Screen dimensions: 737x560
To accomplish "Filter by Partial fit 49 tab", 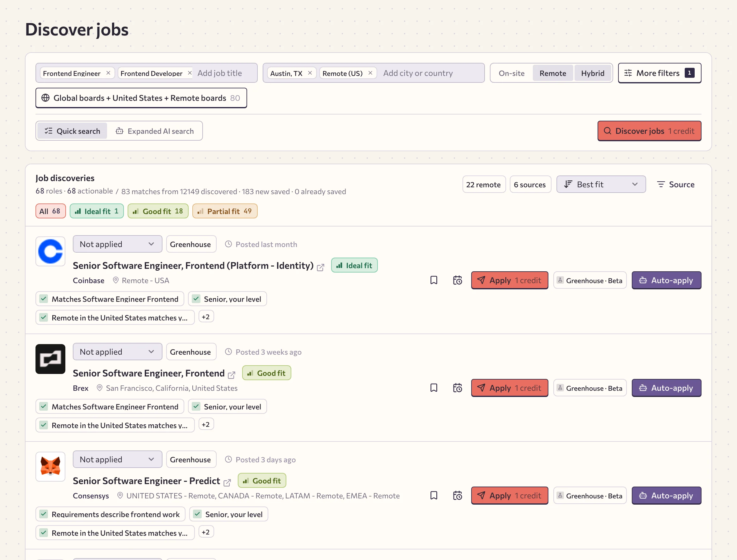I will [x=225, y=211].
